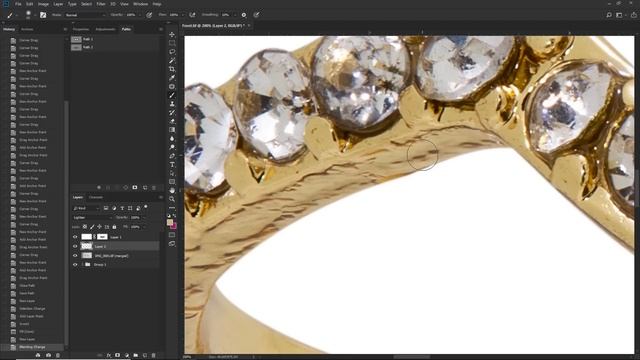This screenshot has width=640, height=360.
Task: Toggle lock image pixels brush icon
Action: click(92, 227)
